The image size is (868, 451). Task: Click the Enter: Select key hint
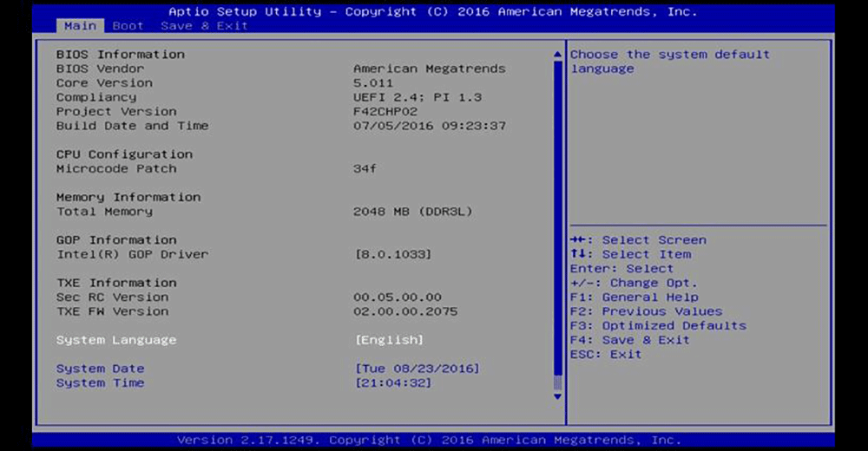coord(621,269)
